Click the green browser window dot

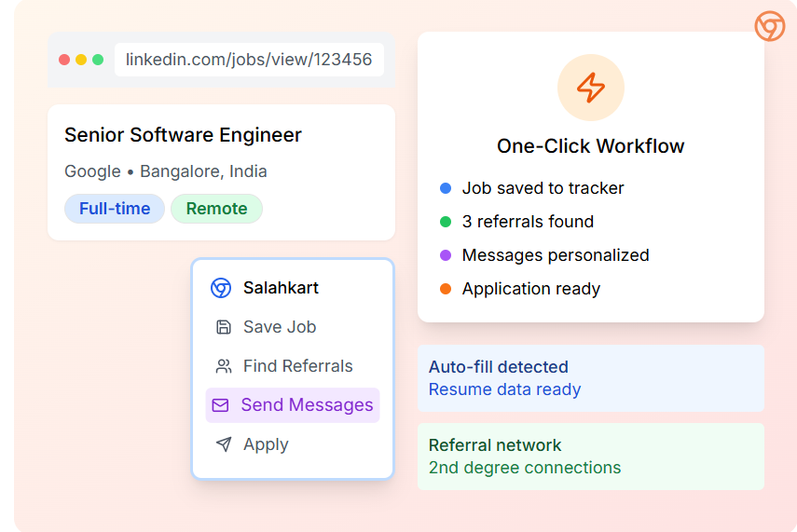[x=98, y=60]
